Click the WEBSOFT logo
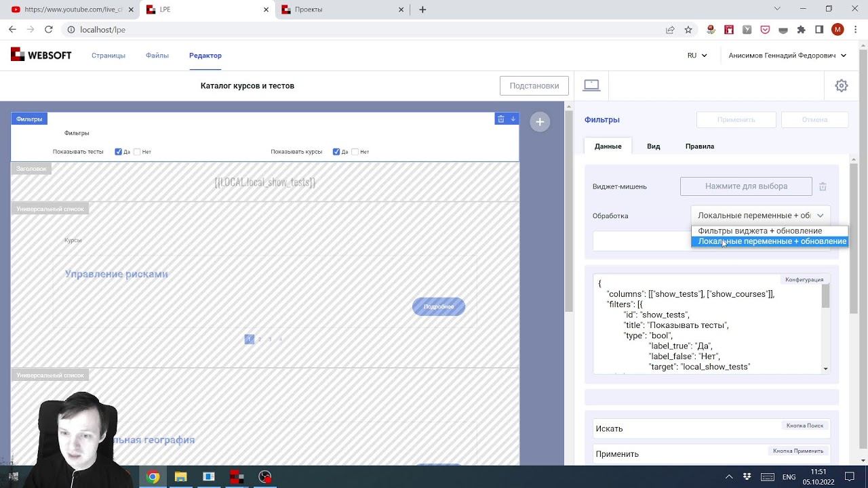Viewport: 868px width, 488px height. 41,56
